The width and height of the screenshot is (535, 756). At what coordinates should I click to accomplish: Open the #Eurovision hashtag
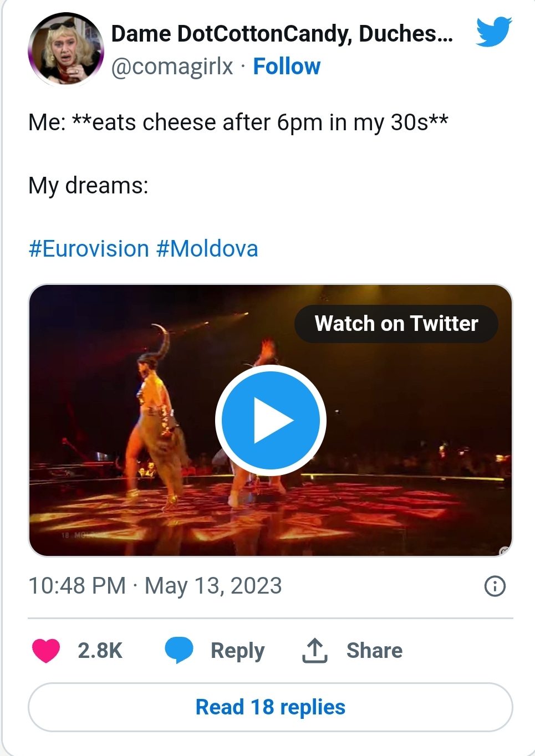pyautogui.click(x=89, y=249)
